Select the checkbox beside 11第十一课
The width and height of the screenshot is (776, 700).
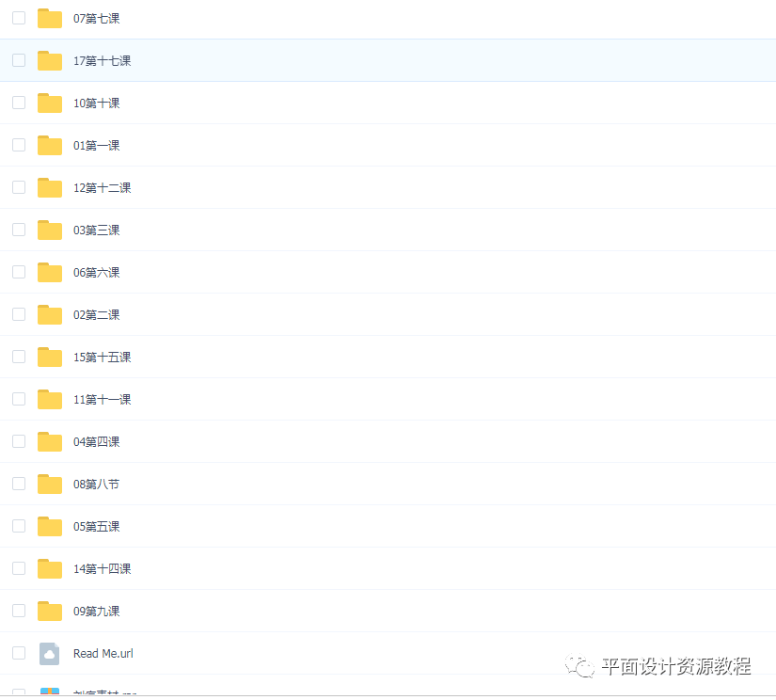click(x=19, y=399)
